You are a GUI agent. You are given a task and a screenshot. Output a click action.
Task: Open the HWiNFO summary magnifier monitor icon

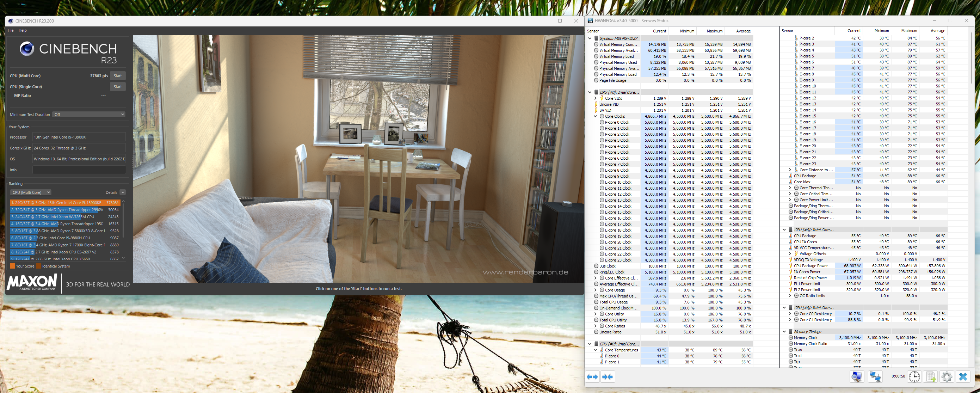click(x=857, y=377)
